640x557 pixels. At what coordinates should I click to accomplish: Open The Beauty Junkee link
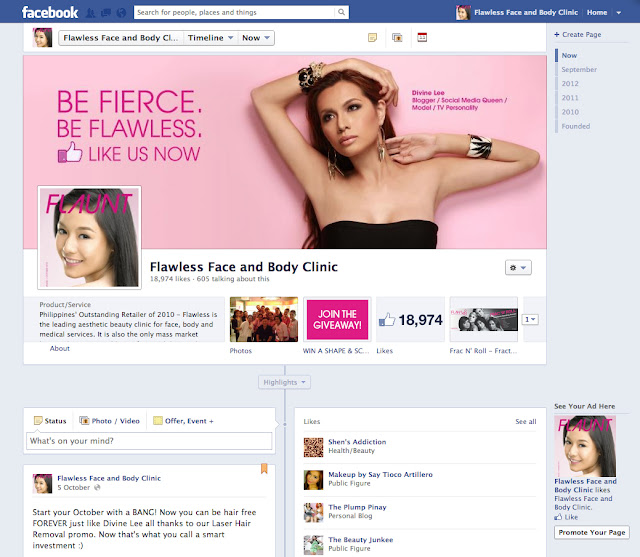pyautogui.click(x=360, y=540)
